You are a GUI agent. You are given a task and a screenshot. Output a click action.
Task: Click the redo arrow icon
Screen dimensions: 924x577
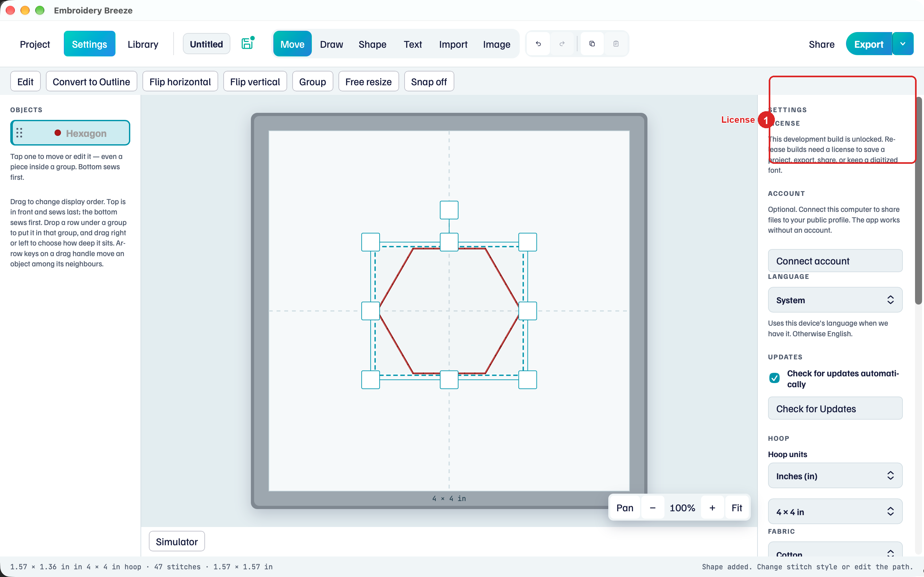[x=562, y=44]
